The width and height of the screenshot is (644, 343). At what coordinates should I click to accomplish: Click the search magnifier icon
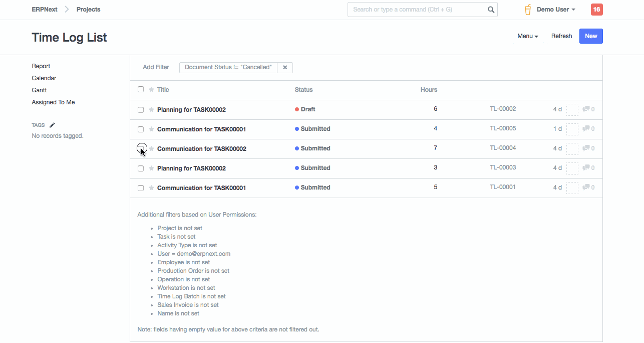(491, 10)
